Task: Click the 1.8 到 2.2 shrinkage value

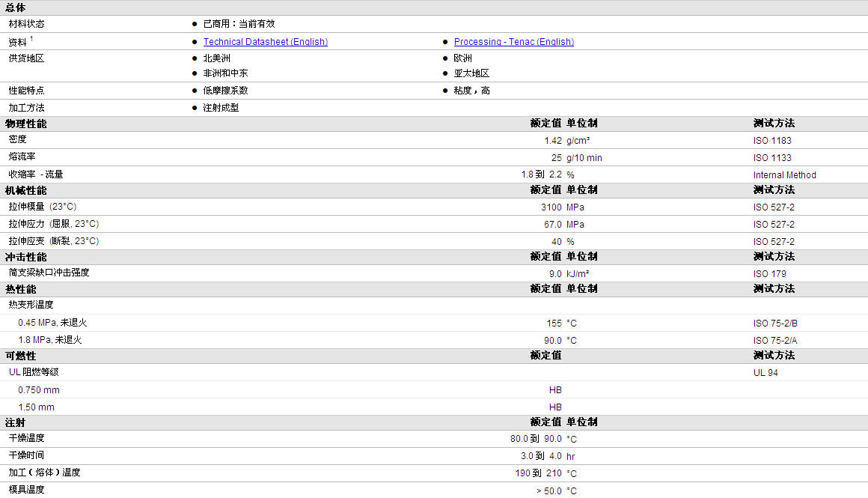Action: click(542, 174)
